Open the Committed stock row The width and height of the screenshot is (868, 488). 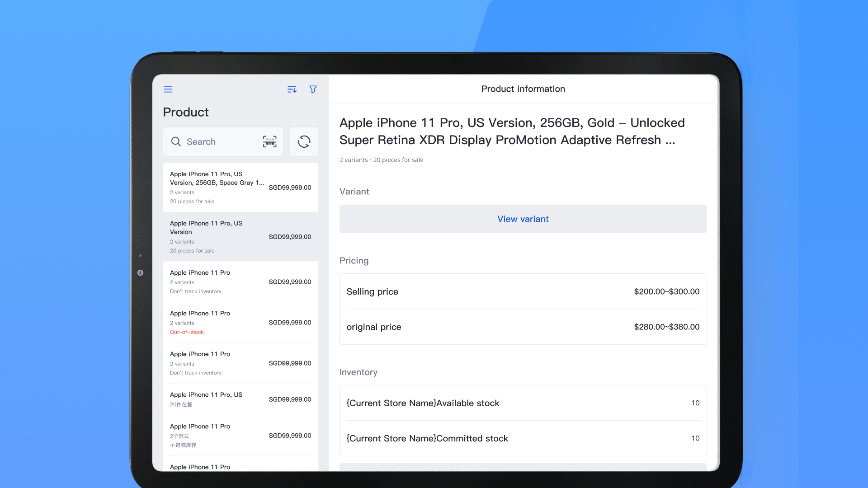(523, 438)
